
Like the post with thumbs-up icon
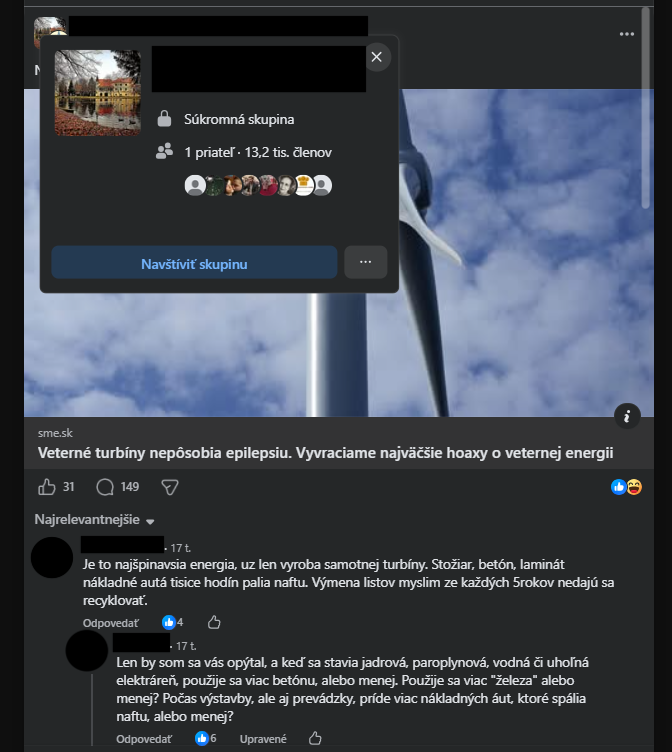pos(47,487)
